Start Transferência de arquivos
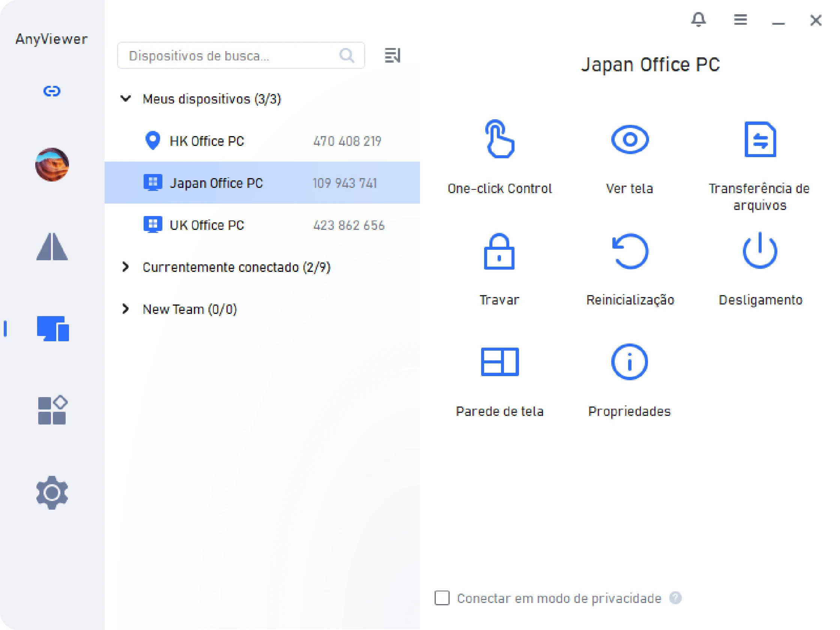 point(760,139)
